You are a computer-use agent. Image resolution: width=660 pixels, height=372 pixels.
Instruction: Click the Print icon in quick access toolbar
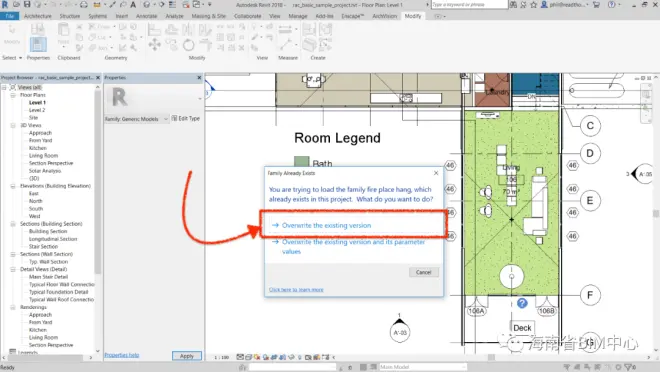[x=84, y=5]
